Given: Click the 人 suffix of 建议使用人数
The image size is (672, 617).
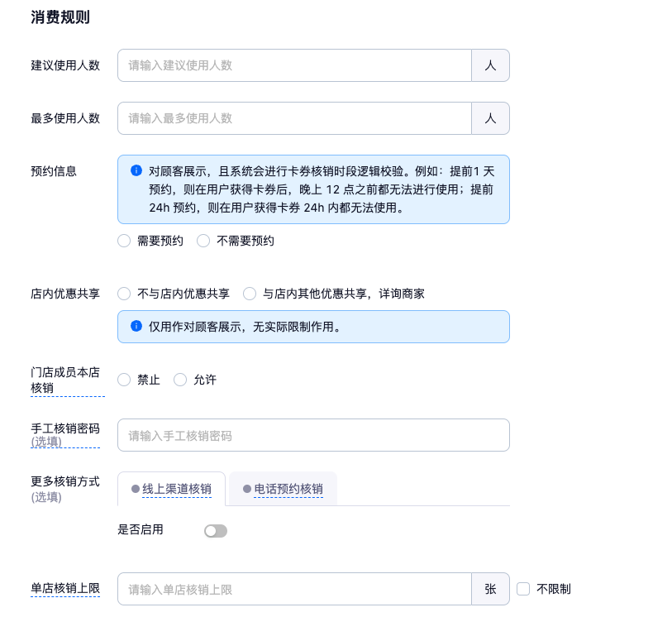Looking at the screenshot, I should 490,65.
